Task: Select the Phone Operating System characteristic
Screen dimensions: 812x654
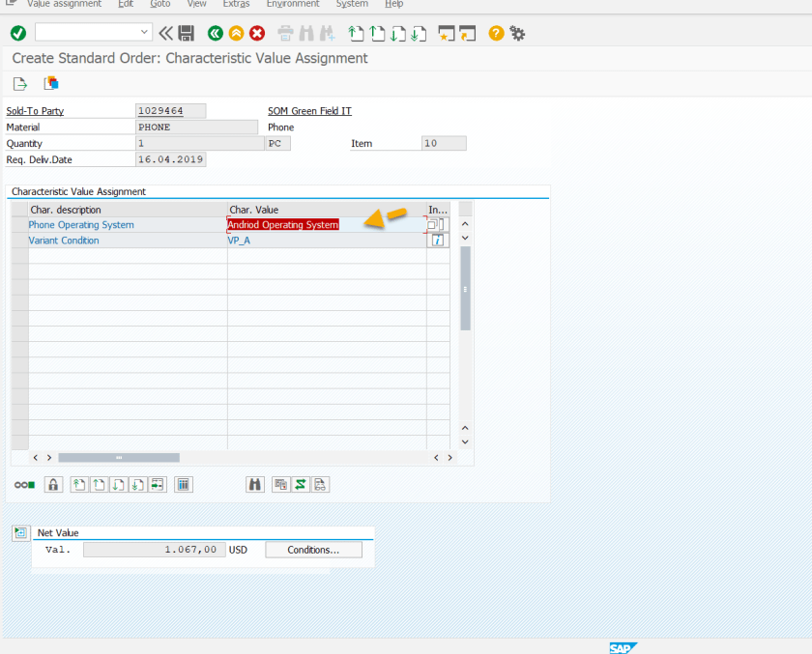Action: click(81, 225)
